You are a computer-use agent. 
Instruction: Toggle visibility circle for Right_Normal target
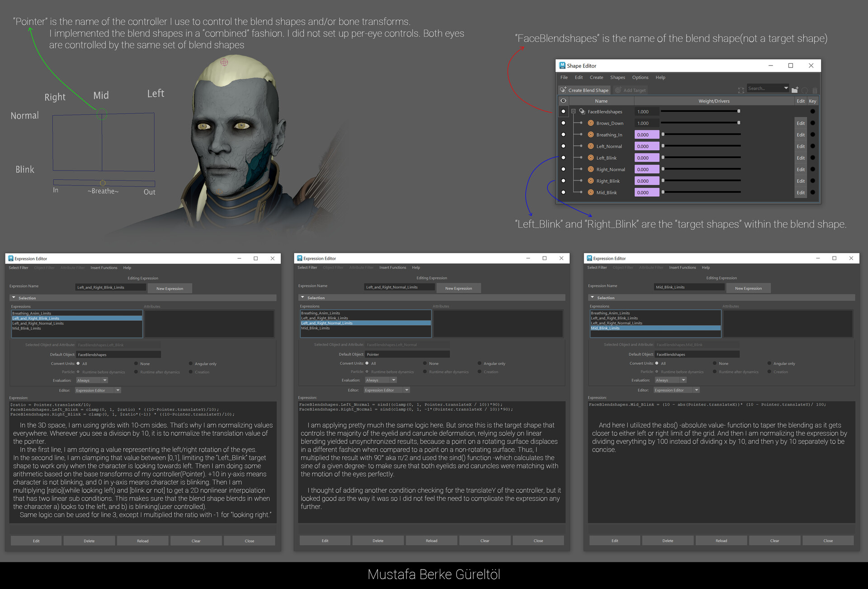[563, 169]
